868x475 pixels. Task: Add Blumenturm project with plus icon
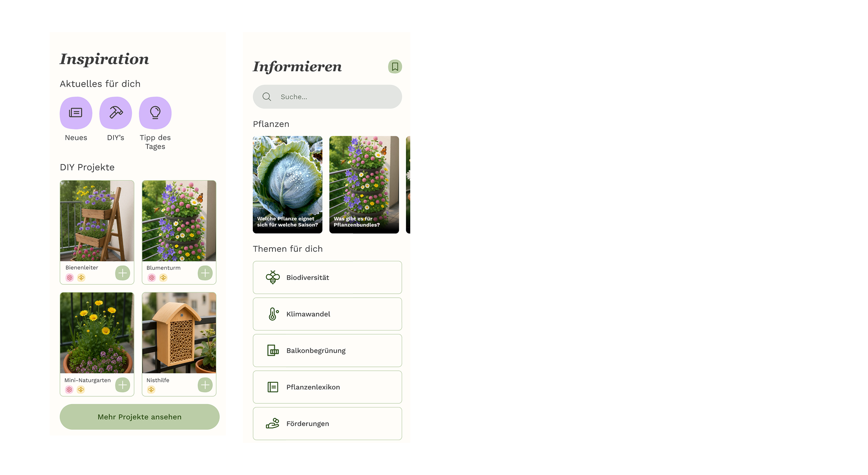pyautogui.click(x=205, y=273)
